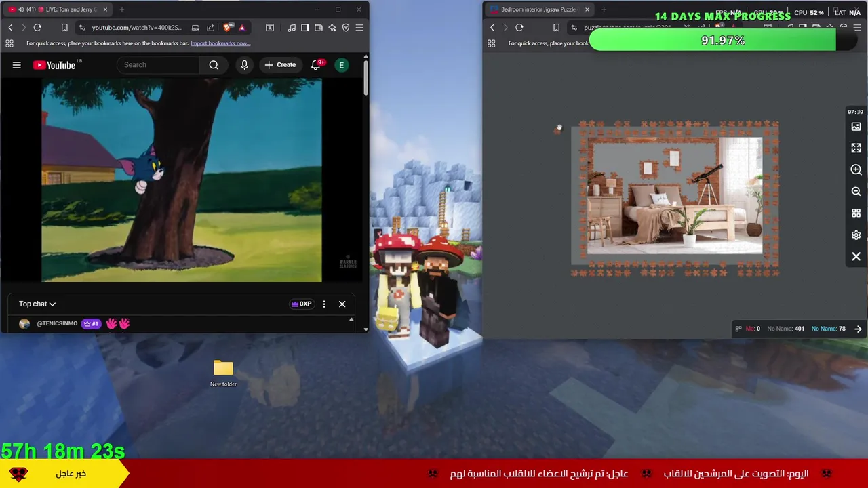The image size is (868, 488).
Task: Open Brave Rewards triangle icon in YouTube window
Action: (x=241, y=27)
